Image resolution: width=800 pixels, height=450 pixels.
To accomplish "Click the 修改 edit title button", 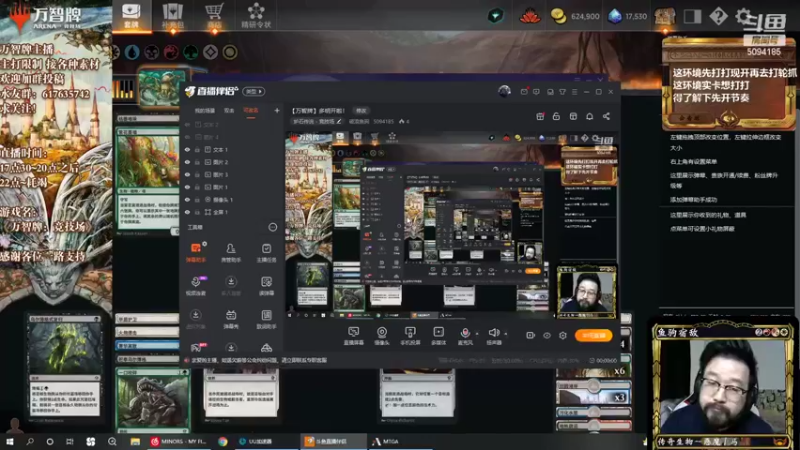I will 361,110.
